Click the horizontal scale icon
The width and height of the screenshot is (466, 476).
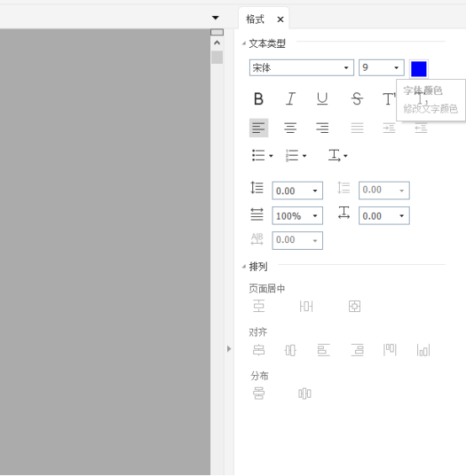click(x=257, y=214)
